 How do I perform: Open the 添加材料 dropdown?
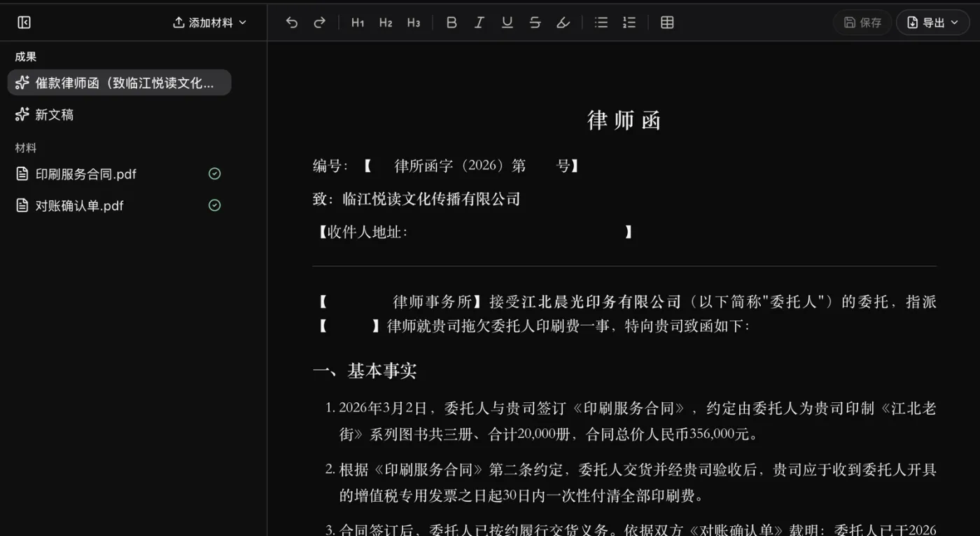pyautogui.click(x=210, y=22)
